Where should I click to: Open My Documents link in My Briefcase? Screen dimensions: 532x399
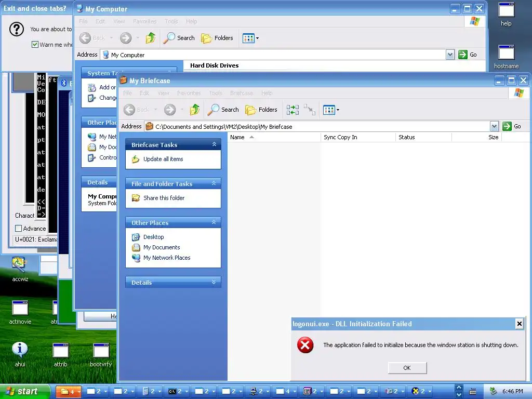point(162,247)
